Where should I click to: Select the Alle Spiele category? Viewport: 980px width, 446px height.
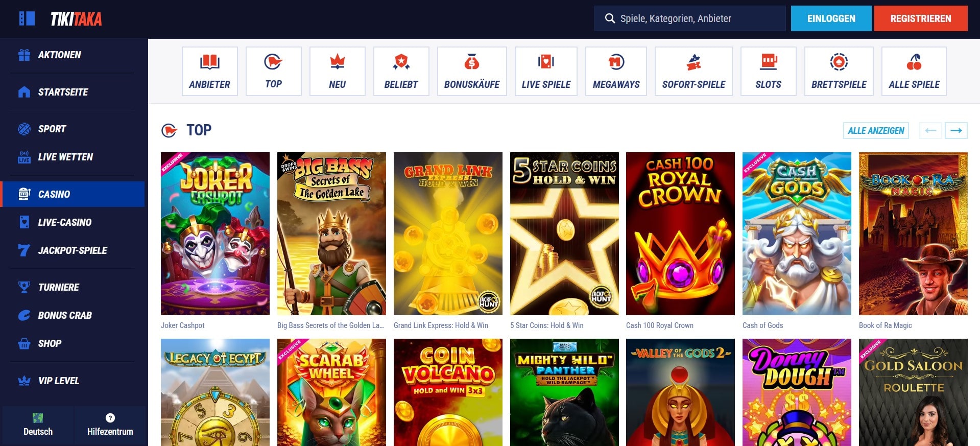(914, 71)
